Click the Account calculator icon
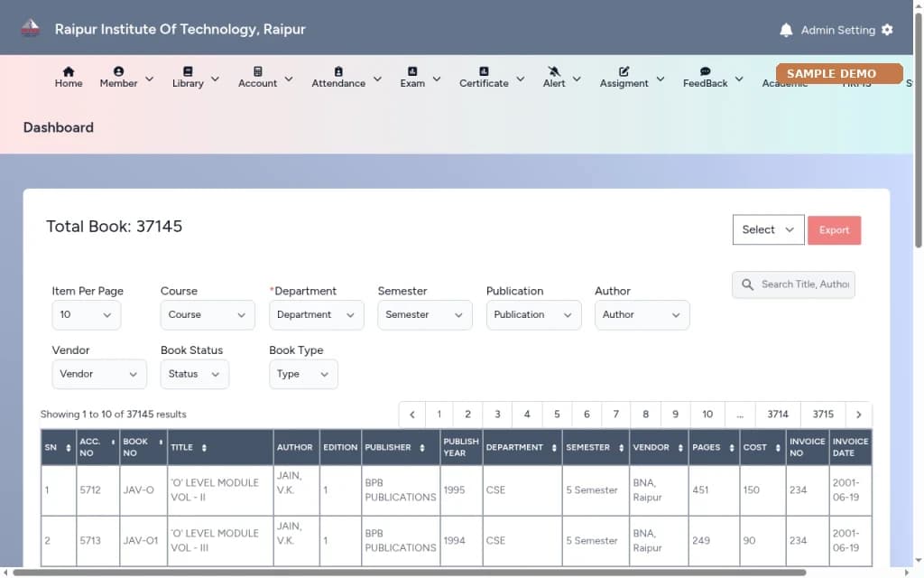 click(x=257, y=71)
